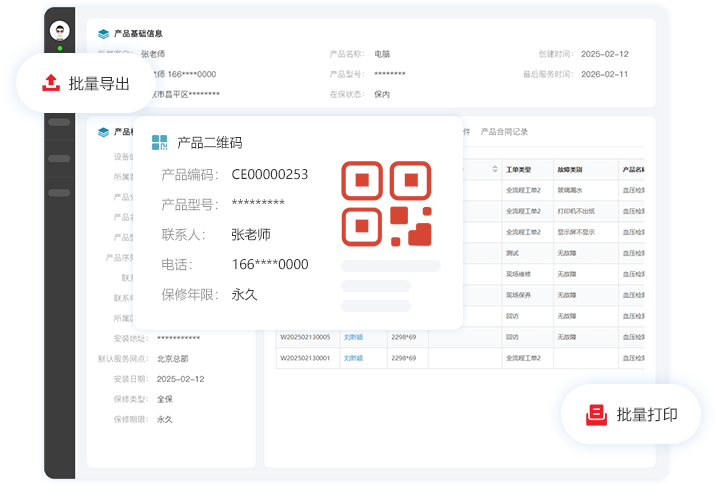Click the last service time 2026-02-11

pyautogui.click(x=605, y=74)
